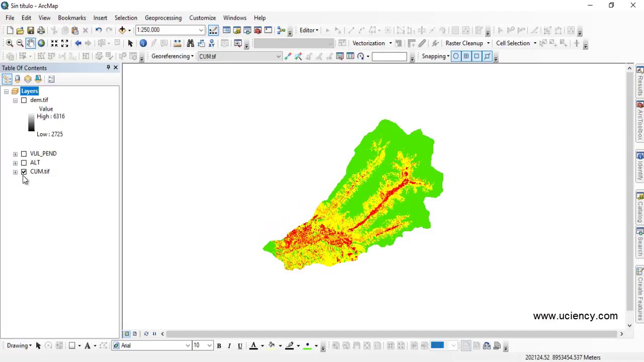The width and height of the screenshot is (644, 362).
Task: Open the Snapping dropdown menu
Action: click(436, 56)
